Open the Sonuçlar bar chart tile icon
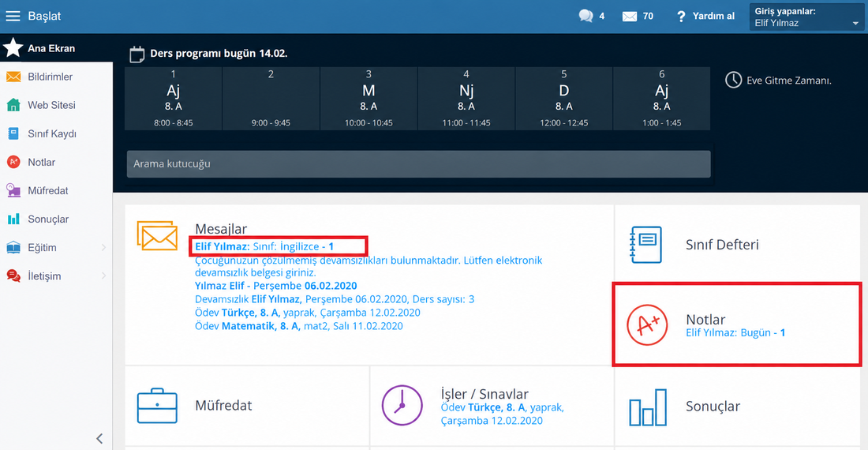868x450 pixels. tap(648, 407)
